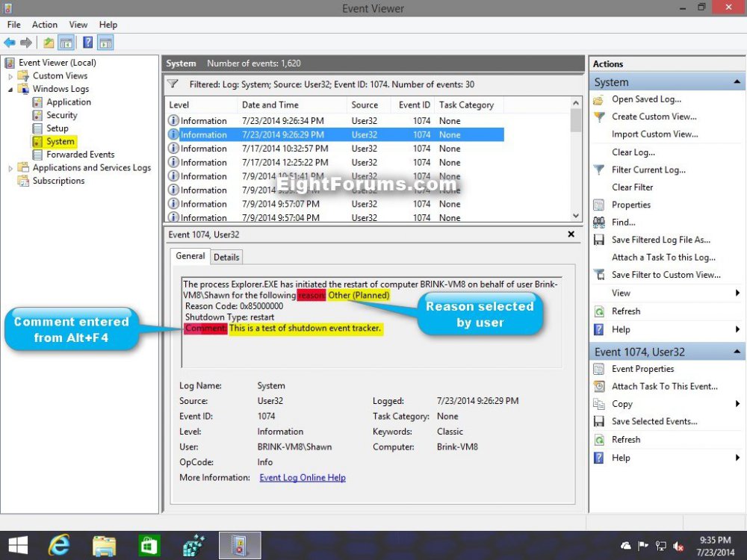Click the Copy icon in Actions
Image resolution: width=747 pixels, height=560 pixels.
pos(599,404)
